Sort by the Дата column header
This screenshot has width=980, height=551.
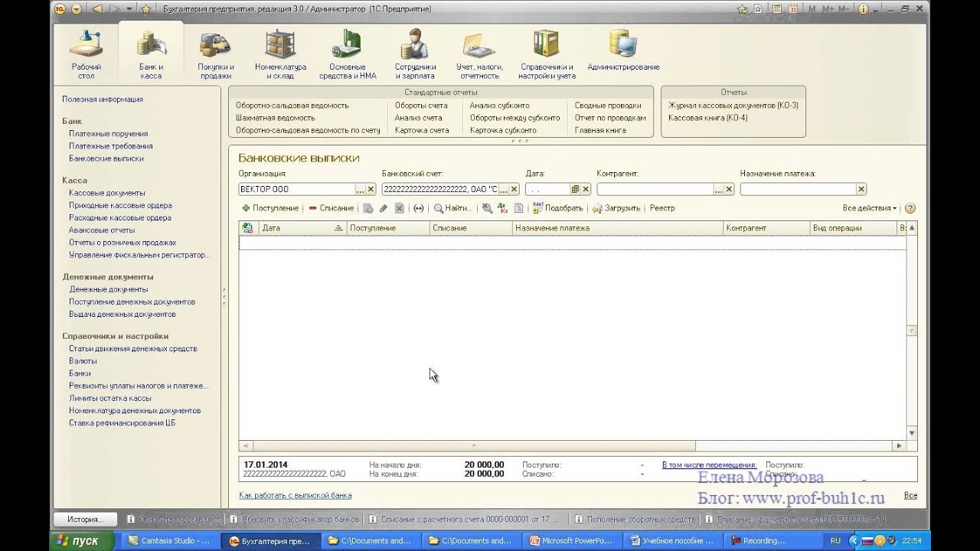coord(302,228)
